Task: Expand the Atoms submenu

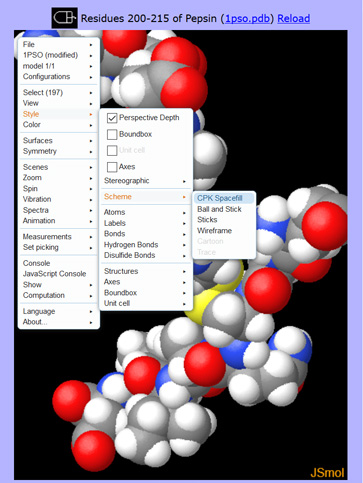Action: coord(145,212)
